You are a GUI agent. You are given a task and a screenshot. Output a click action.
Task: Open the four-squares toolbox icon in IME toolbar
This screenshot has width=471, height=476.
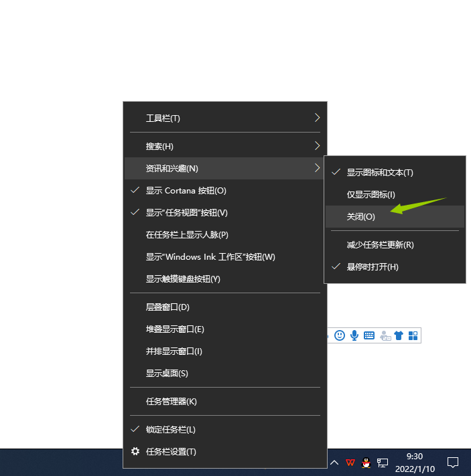413,335
